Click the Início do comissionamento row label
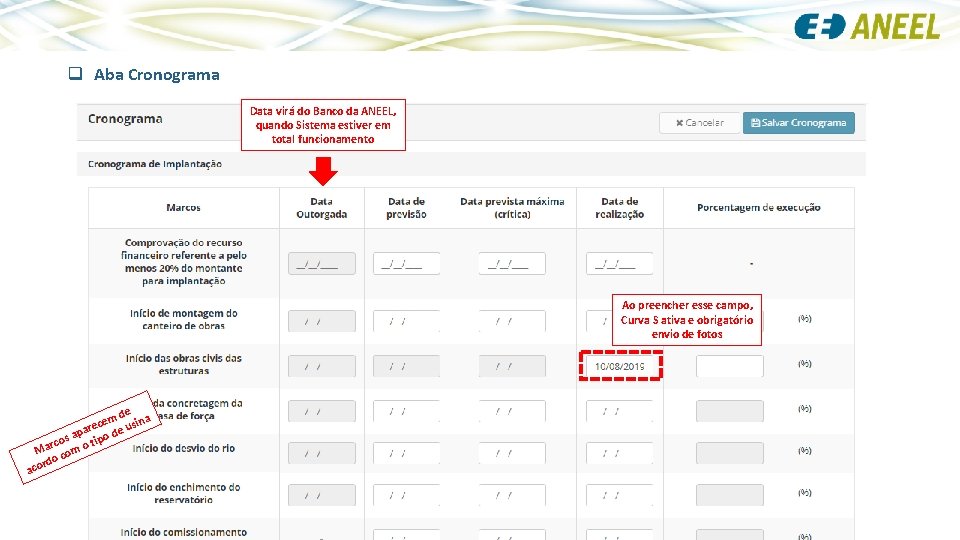 [184, 532]
